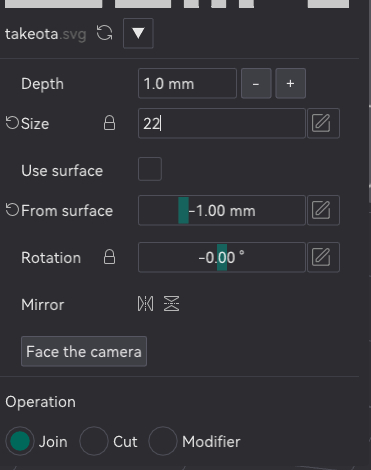Screen dimensions: 371x470
Task: Select the Cut operation radio button
Action: tap(94, 441)
